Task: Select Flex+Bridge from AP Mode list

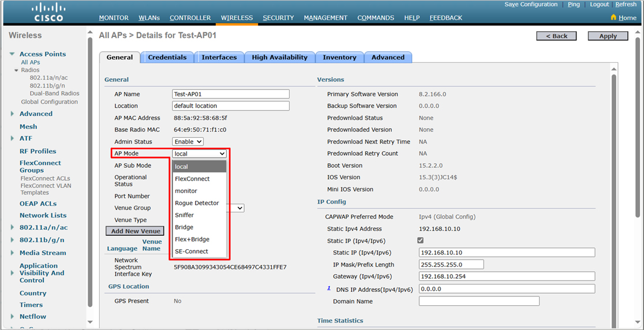Action: (199, 239)
